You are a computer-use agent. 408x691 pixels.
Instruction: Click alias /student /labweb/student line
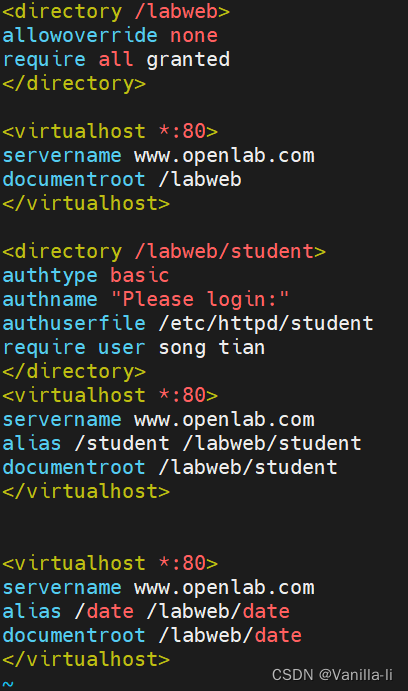182,443
